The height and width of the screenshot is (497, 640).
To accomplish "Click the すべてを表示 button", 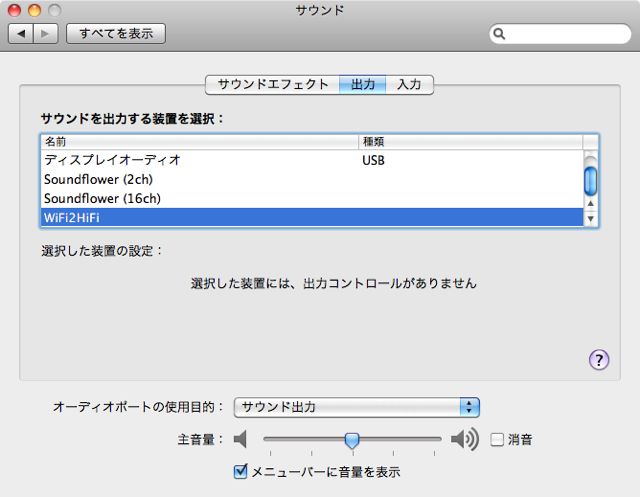I will [x=116, y=33].
